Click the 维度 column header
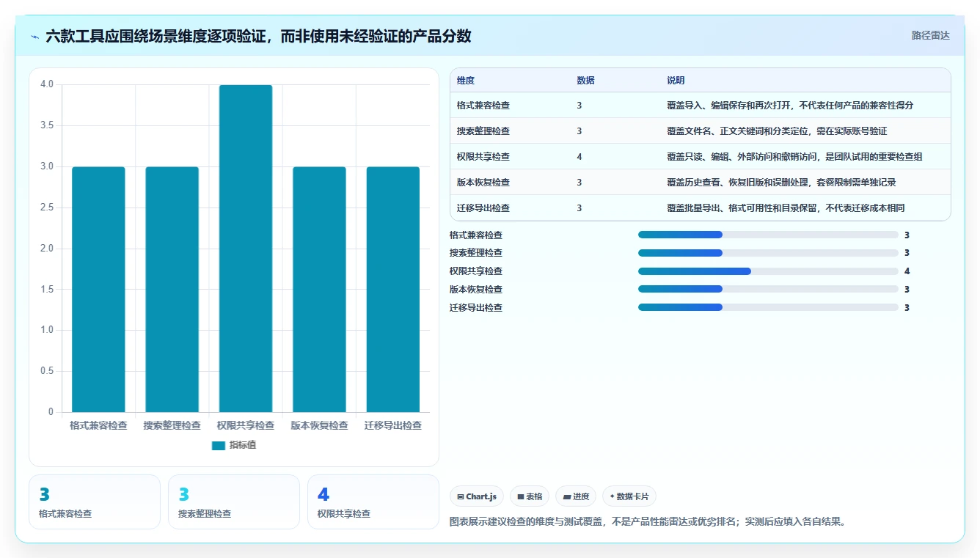980x558 pixels. coord(466,81)
